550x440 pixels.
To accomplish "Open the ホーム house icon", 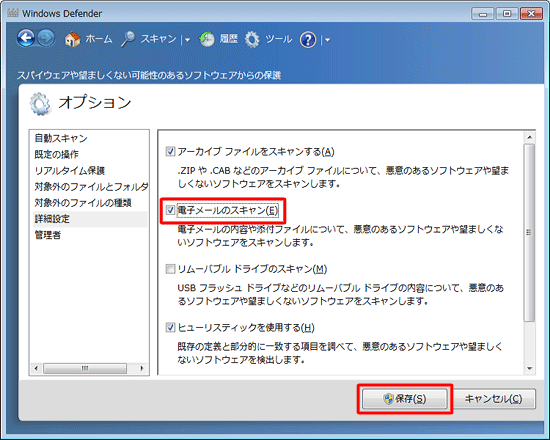I will click(73, 39).
